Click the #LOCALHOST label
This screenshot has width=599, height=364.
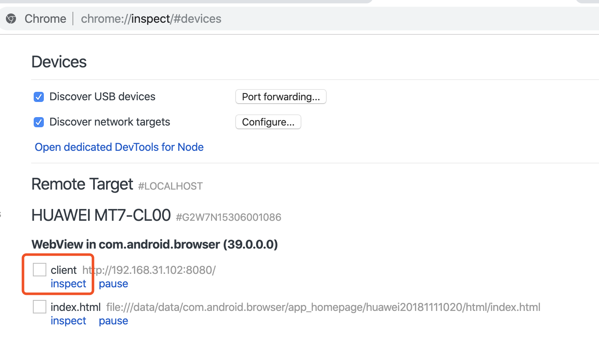pos(171,186)
